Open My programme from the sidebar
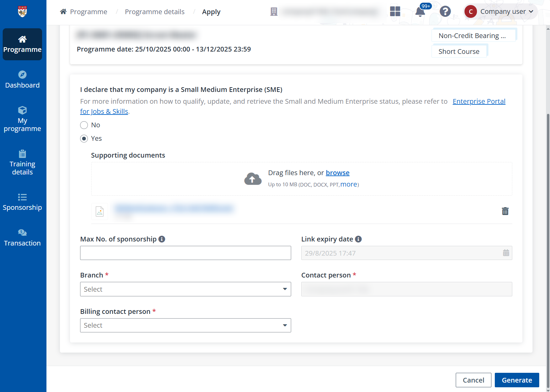Screen dimensions: 550x392 click(x=22, y=119)
